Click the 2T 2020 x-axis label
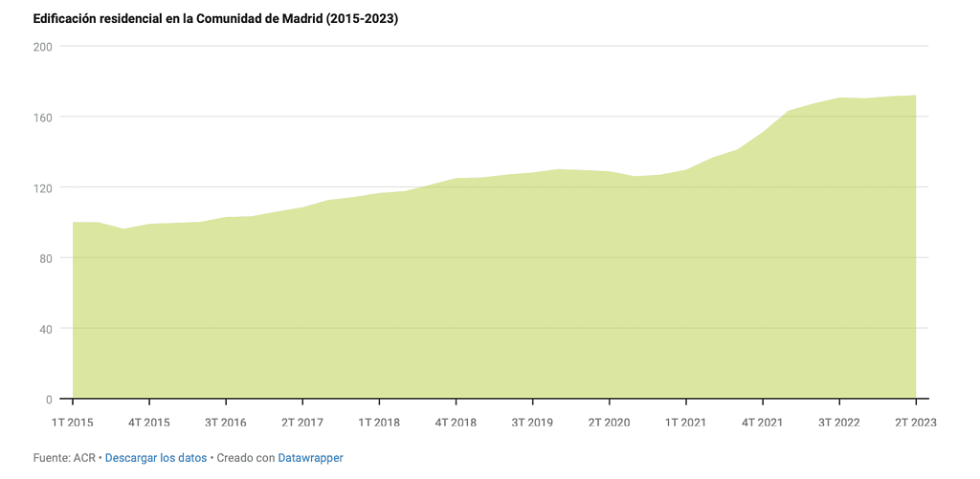980x479 pixels. pyautogui.click(x=609, y=422)
